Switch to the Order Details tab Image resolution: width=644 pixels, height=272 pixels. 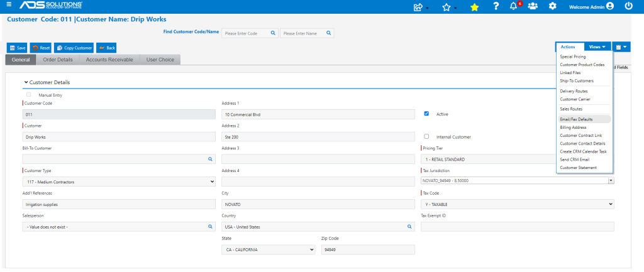point(58,60)
